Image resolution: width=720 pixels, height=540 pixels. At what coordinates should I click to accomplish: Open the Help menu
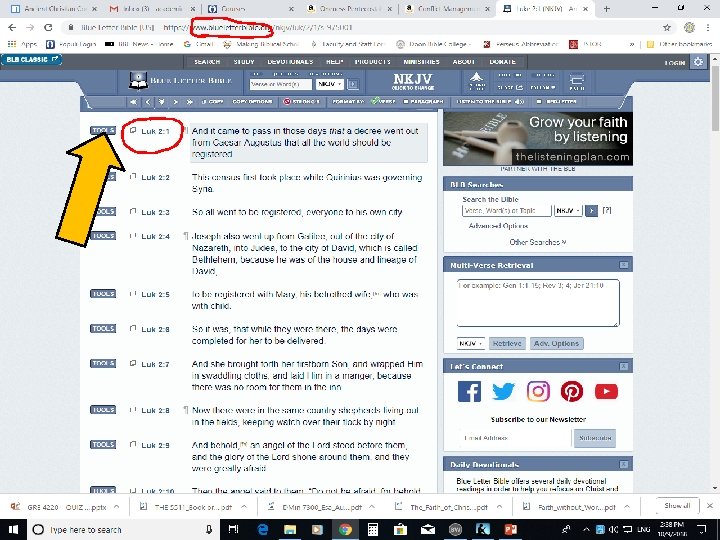tap(334, 62)
